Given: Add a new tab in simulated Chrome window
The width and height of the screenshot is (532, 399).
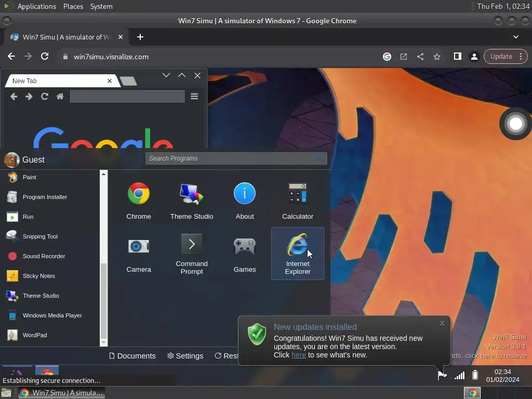Looking at the screenshot, I should tap(128, 81).
